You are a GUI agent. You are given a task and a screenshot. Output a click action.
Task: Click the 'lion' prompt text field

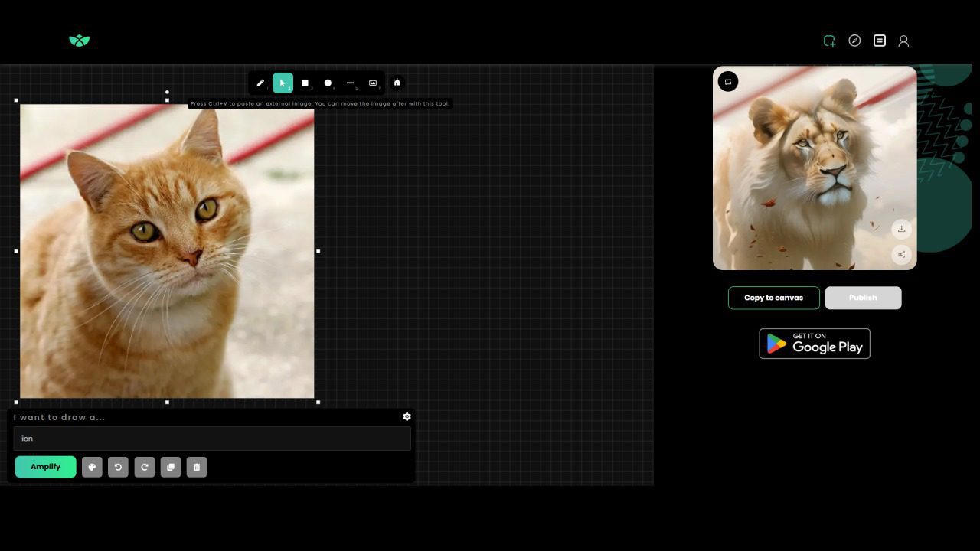212,439
